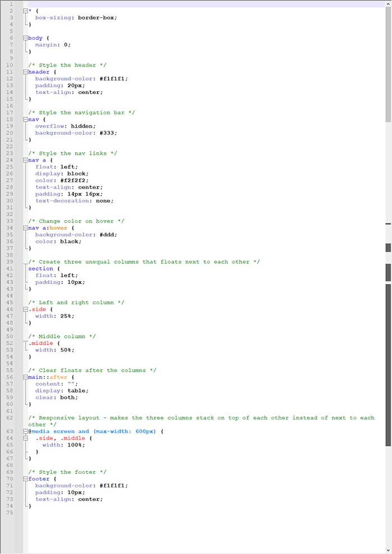The width and height of the screenshot is (392, 554).
Task: Click 'float: left;' on line 25
Action: pyautogui.click(x=57, y=167)
